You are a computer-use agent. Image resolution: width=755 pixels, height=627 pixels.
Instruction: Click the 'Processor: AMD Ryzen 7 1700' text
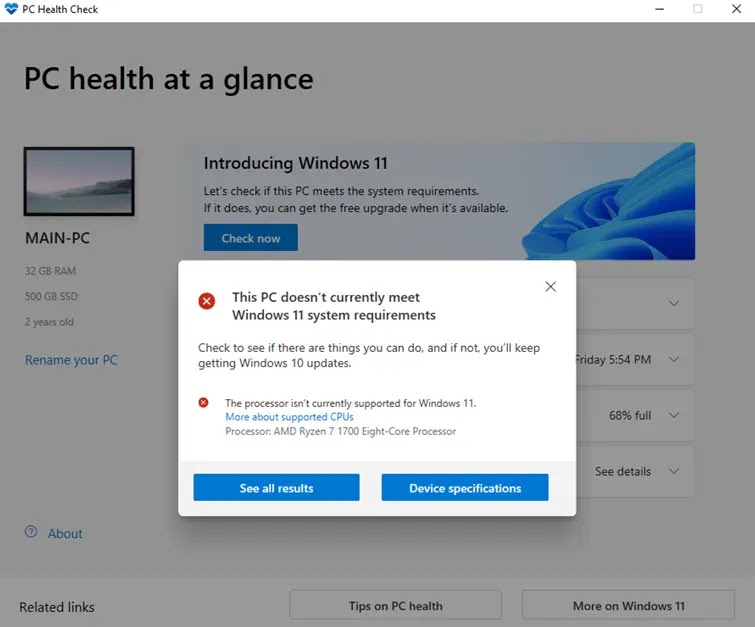tap(340, 431)
